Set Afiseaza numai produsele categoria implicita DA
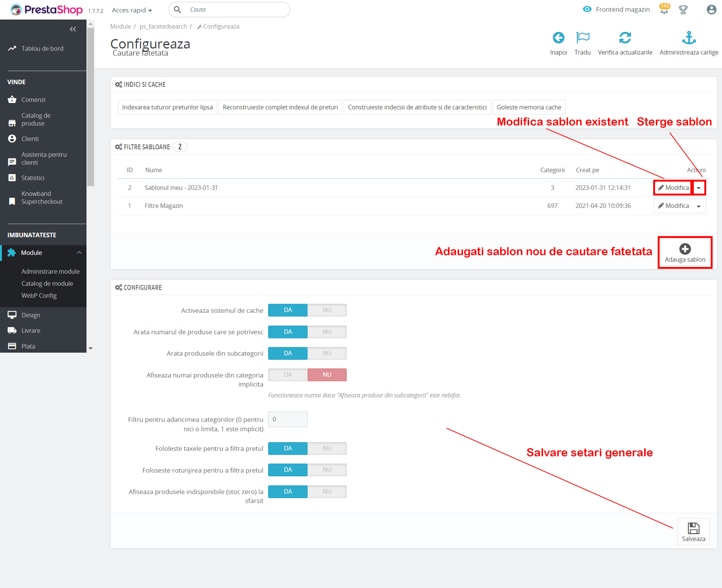The height and width of the screenshot is (588, 722). click(x=288, y=375)
